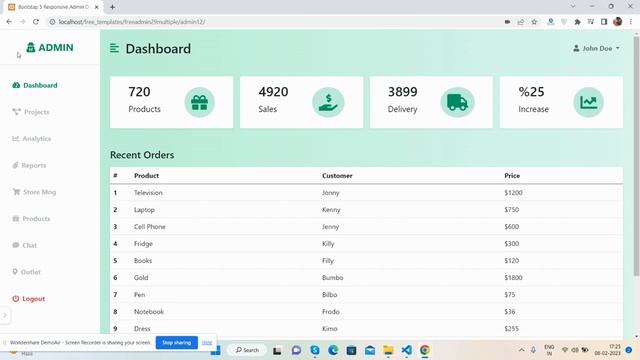Screen dimensions: 640x360
Task: Open Microsoft Edge from the taskbar
Action: click(333, 350)
